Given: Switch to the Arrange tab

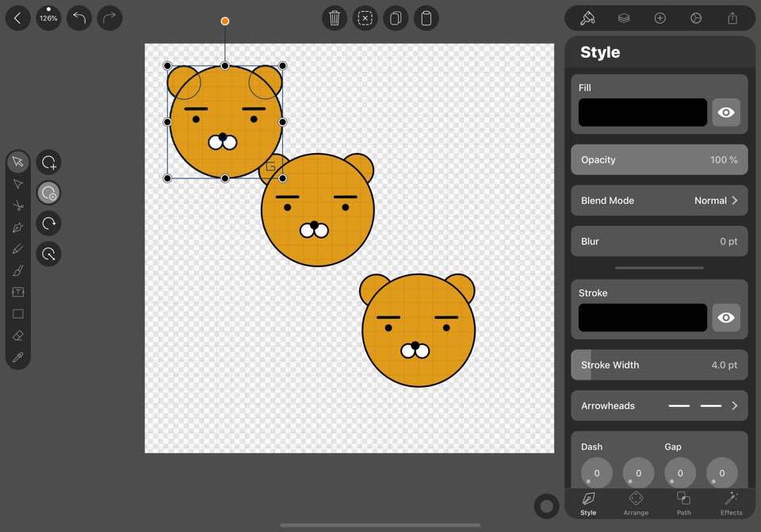Looking at the screenshot, I should [x=636, y=503].
